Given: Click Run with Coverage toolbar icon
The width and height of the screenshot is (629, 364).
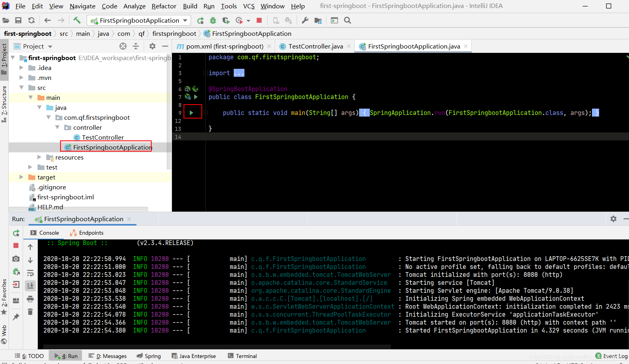Looking at the screenshot, I should (226, 20).
